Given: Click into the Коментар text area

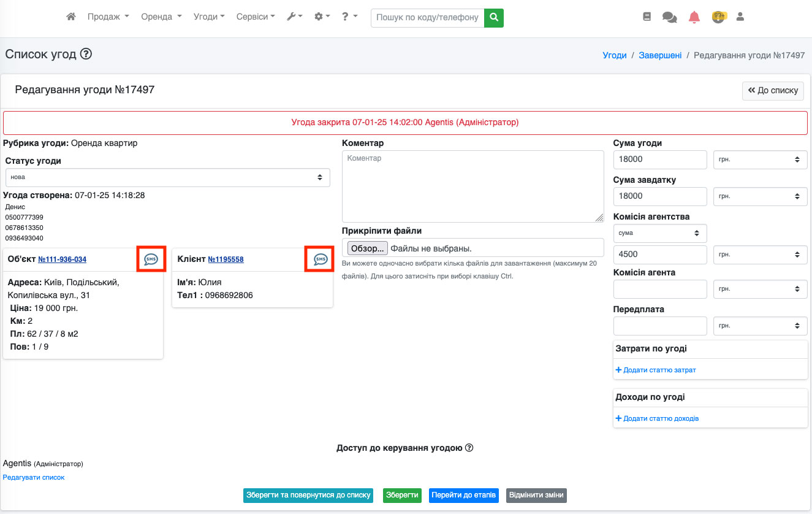Looking at the screenshot, I should [472, 186].
